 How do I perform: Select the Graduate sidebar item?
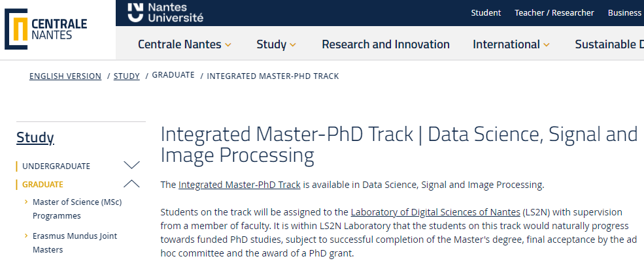tap(43, 184)
